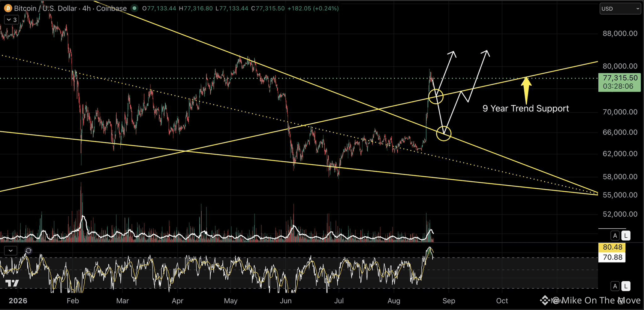Image resolution: width=644 pixels, height=310 pixels.
Task: Click the change value +182.05 (+0.24%)
Action: (313, 8)
